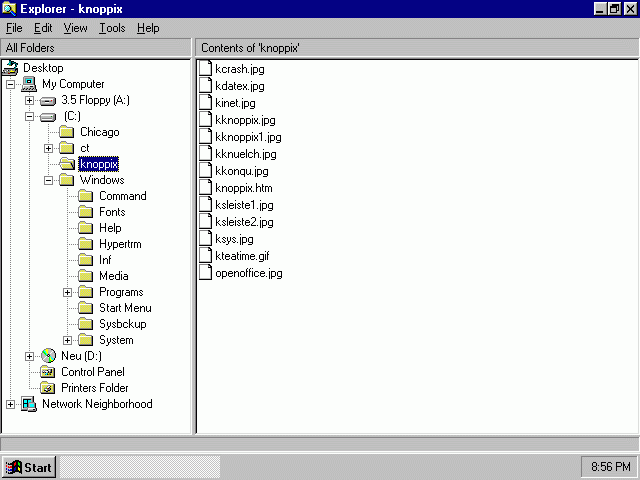Image resolution: width=640 pixels, height=480 pixels.
Task: Click the openoffice.jpg file icon
Action: [205, 272]
